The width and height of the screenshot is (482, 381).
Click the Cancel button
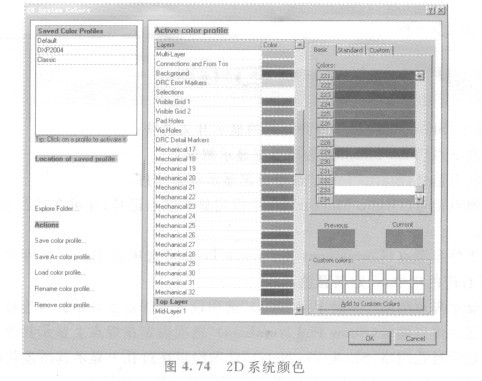[x=415, y=338]
